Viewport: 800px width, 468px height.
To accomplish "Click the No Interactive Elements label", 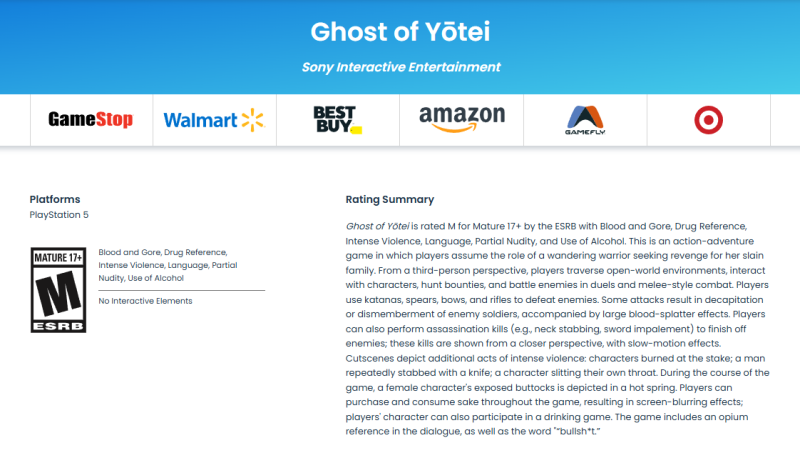I will pyautogui.click(x=145, y=301).
